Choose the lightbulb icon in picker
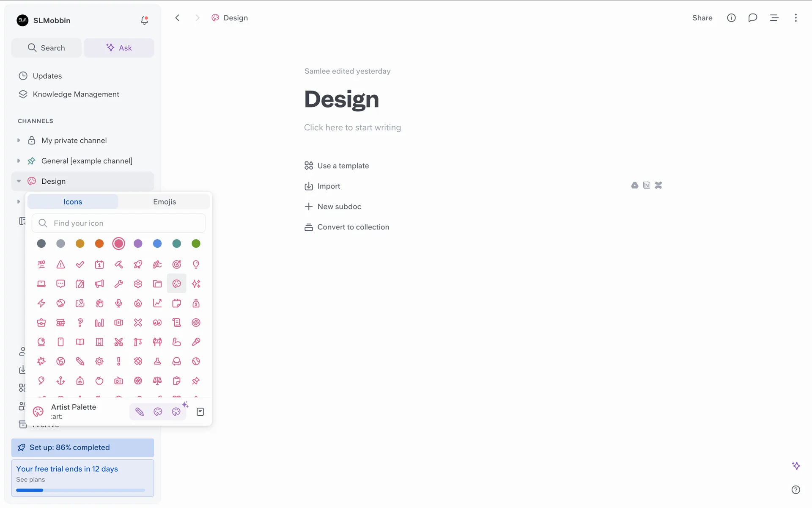Image resolution: width=812 pixels, height=508 pixels. click(196, 265)
